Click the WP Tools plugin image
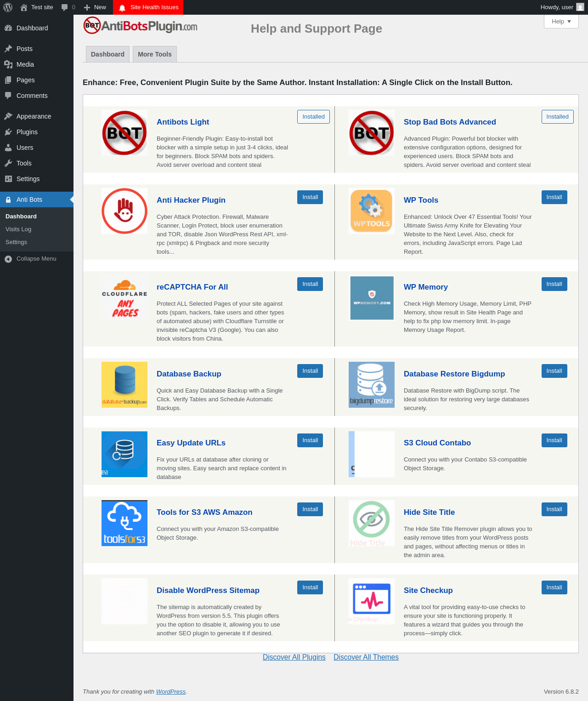Image resolution: width=588 pixels, height=701 pixels. [x=372, y=211]
